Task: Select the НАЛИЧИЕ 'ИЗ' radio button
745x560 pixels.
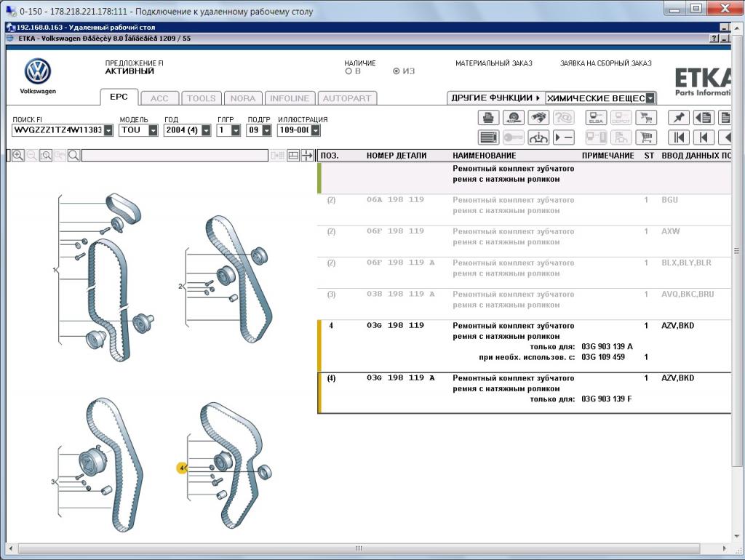Action: 396,71
